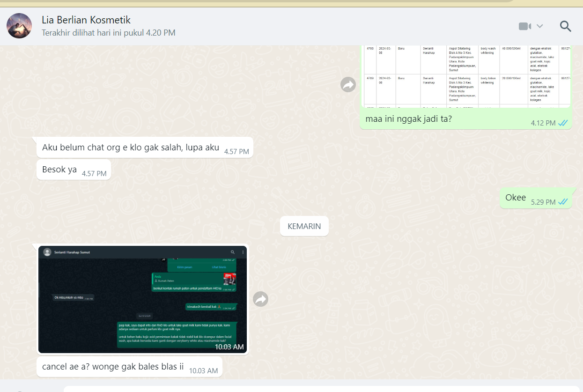This screenshot has height=392, width=583.
Task: Expand the call options dropdown arrow
Action: tap(540, 26)
